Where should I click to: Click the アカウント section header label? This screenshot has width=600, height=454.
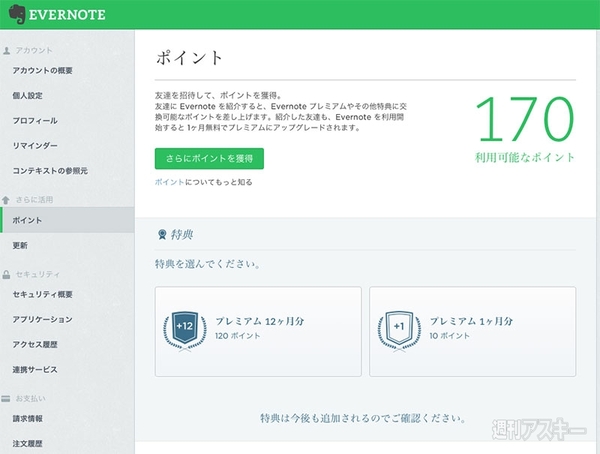click(34, 51)
